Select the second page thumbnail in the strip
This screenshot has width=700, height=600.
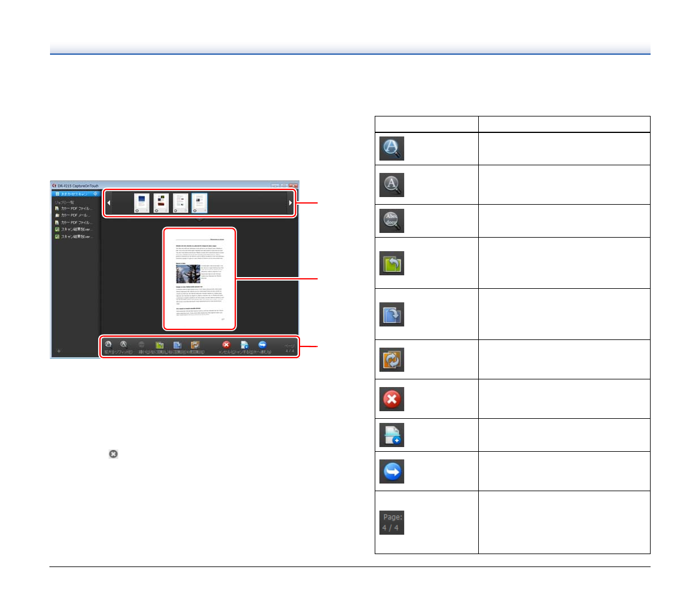click(161, 203)
